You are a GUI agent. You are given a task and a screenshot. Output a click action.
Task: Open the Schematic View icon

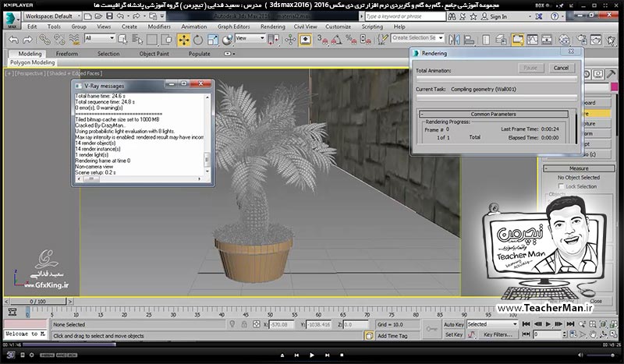[x=547, y=40]
